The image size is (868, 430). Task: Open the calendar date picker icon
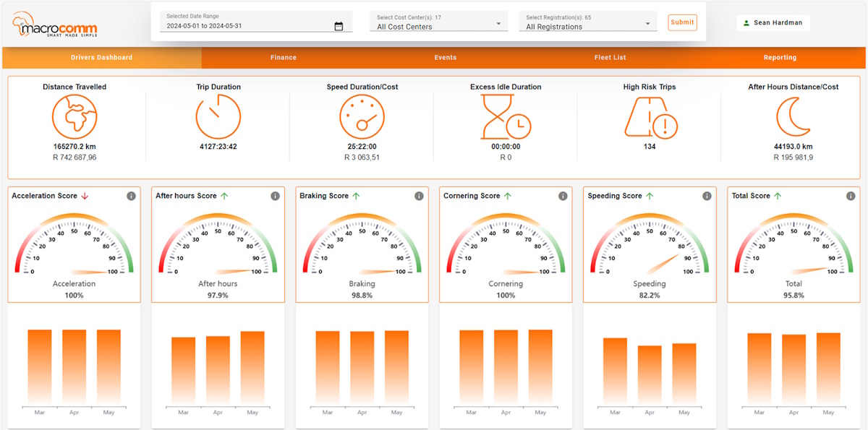tap(339, 27)
